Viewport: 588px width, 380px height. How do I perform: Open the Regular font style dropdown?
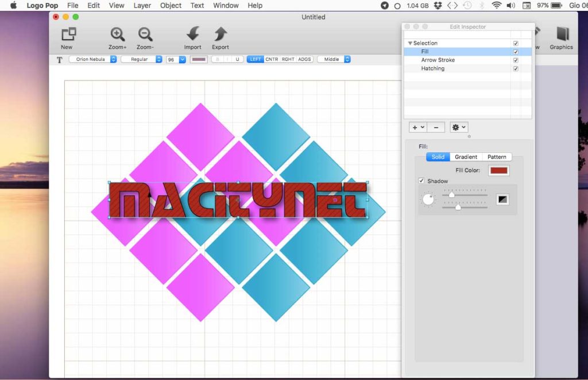click(x=141, y=59)
